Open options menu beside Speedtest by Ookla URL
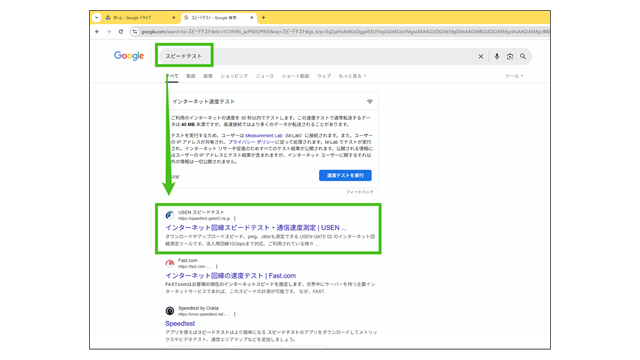640x360 pixels. (235, 314)
